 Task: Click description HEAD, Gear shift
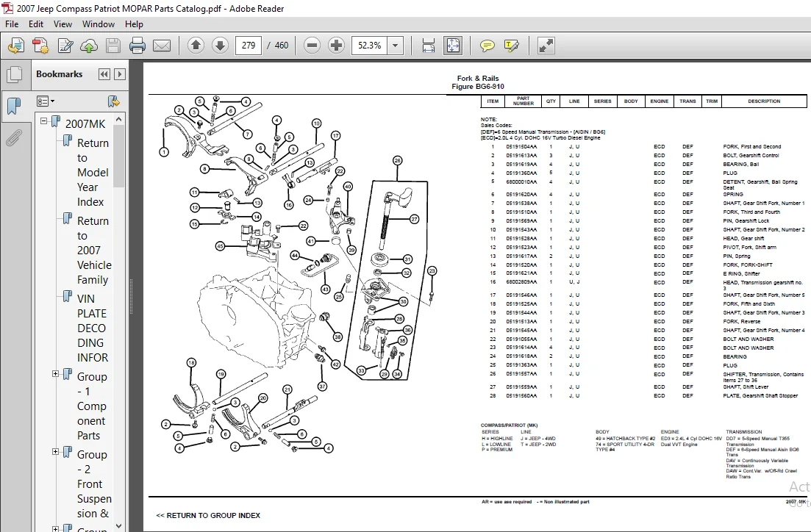click(x=743, y=239)
